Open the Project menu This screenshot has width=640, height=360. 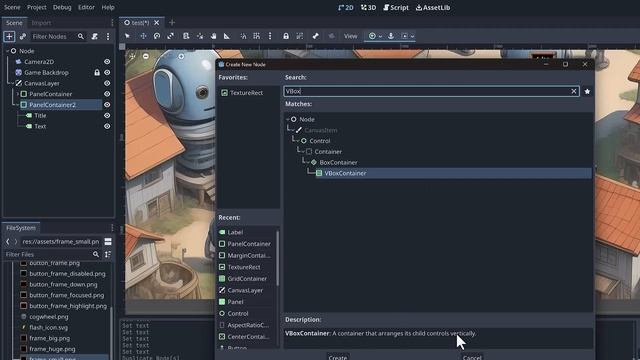(37, 7)
